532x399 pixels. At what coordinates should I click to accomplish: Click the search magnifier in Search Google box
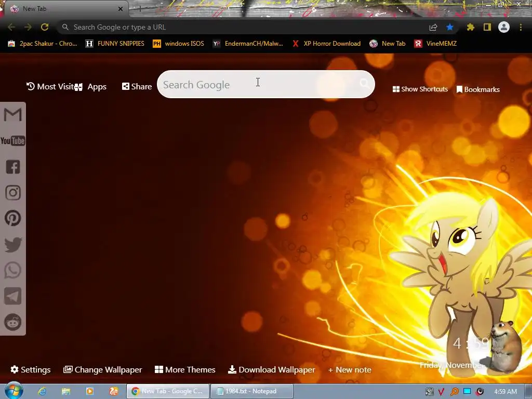(x=364, y=83)
